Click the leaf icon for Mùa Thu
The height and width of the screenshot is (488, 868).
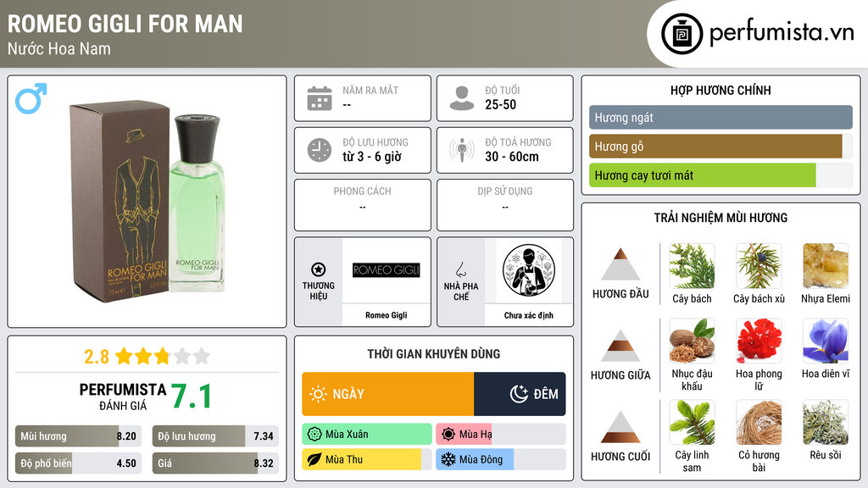(x=314, y=459)
